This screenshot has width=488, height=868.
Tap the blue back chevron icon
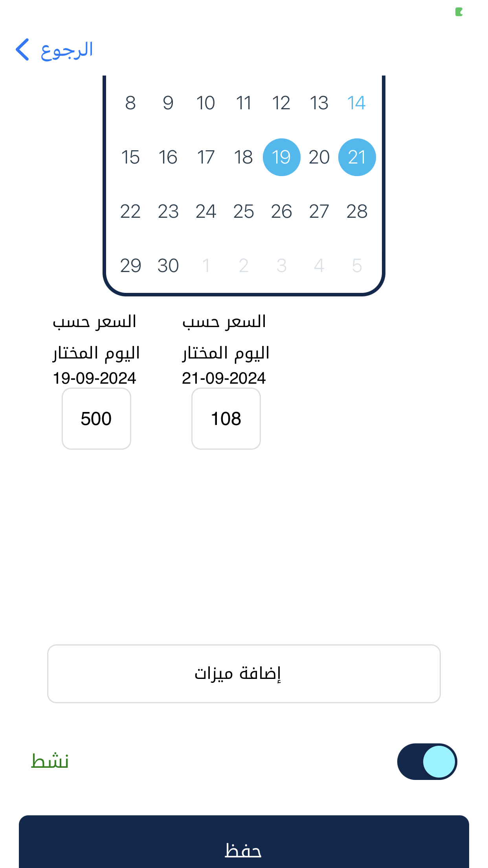coord(23,50)
